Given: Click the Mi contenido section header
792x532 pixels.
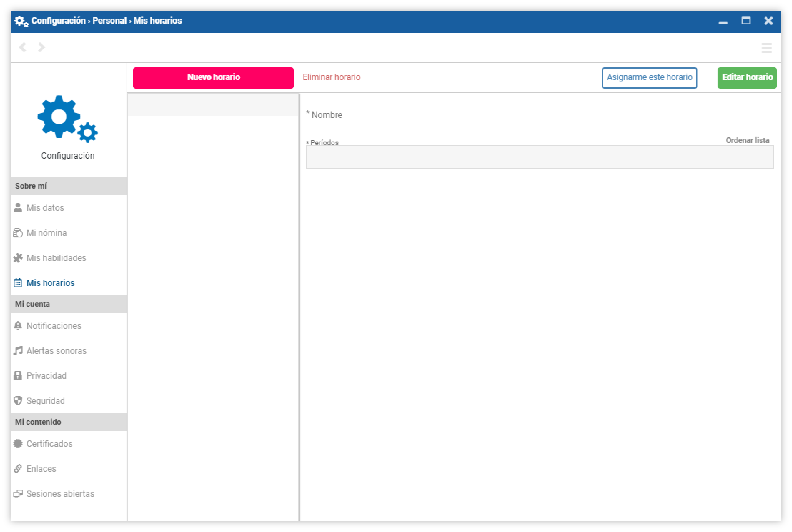Looking at the screenshot, I should point(69,422).
